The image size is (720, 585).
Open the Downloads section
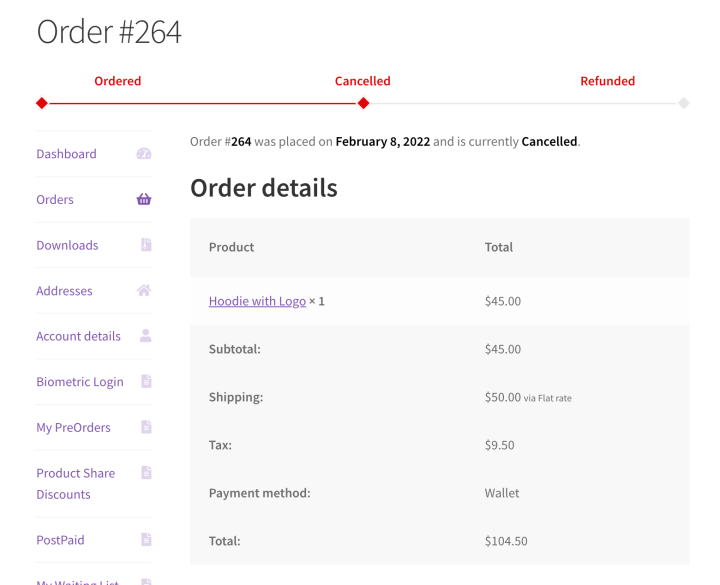[x=67, y=245]
